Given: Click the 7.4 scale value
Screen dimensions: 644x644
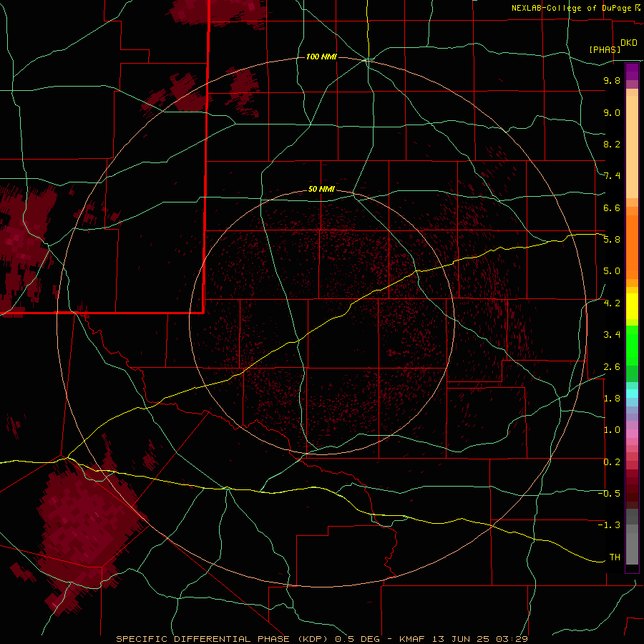Looking at the screenshot, I should point(612,176).
